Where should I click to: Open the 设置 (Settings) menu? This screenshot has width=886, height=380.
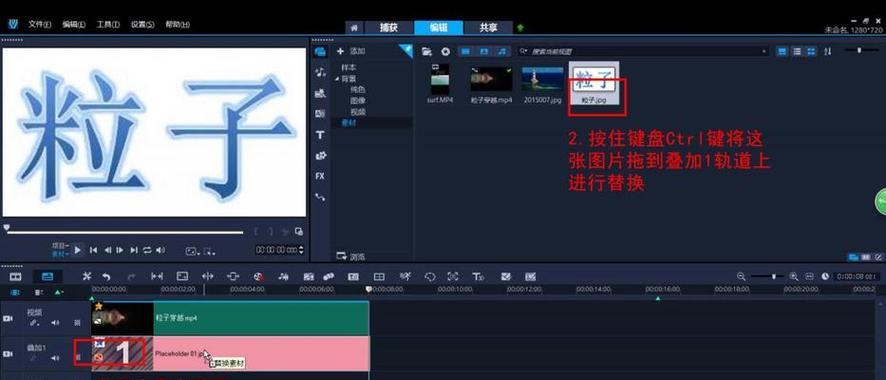coord(142,25)
